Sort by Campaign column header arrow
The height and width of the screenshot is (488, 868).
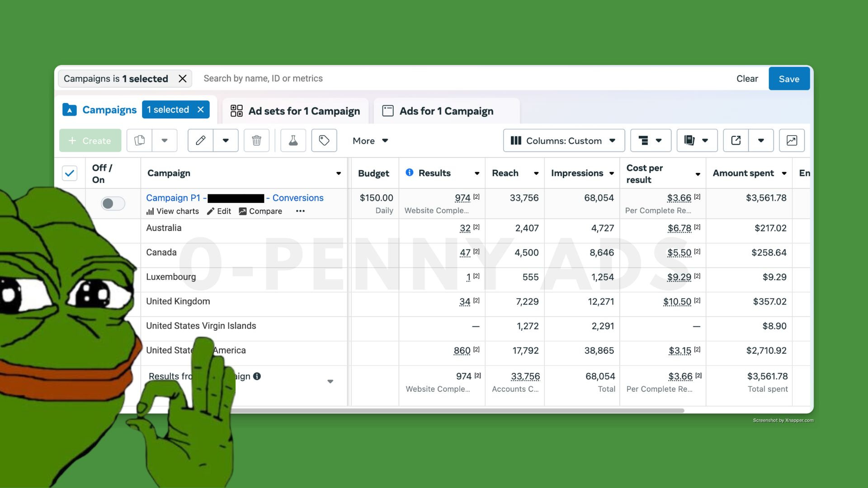(338, 174)
